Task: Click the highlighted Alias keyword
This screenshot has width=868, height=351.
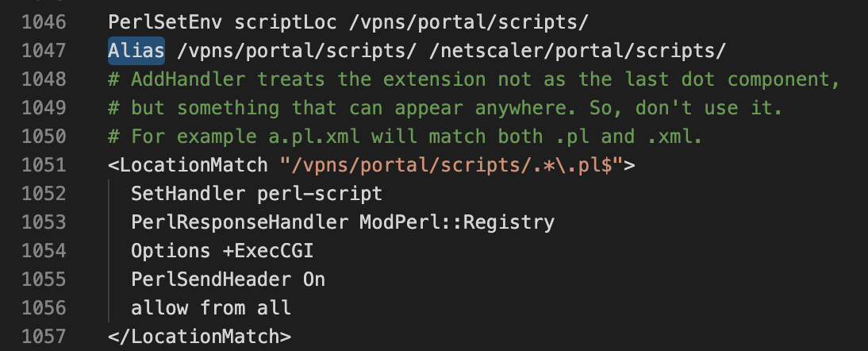Action: (136, 51)
